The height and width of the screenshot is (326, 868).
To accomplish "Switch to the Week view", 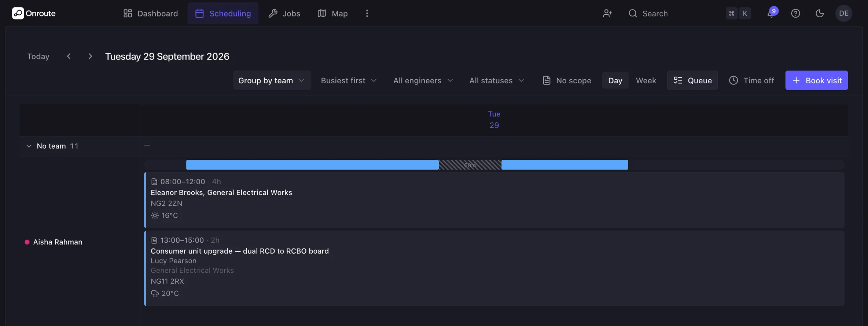I will pos(646,80).
